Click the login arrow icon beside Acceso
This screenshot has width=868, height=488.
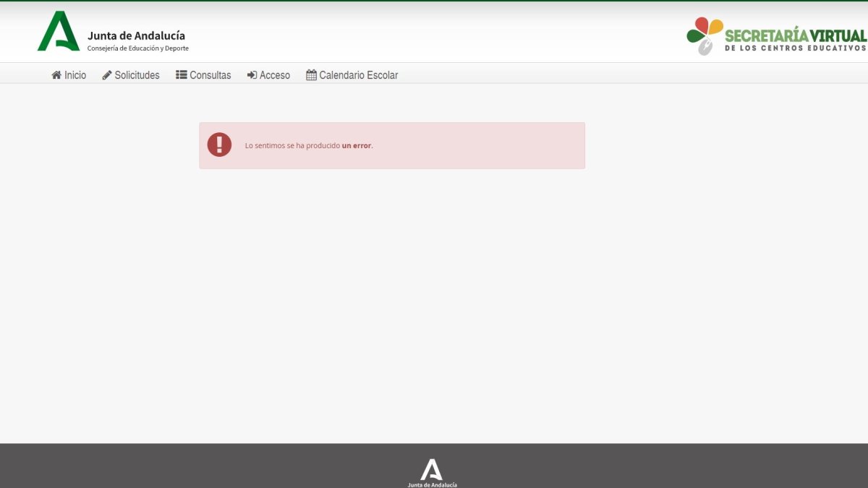click(x=251, y=74)
